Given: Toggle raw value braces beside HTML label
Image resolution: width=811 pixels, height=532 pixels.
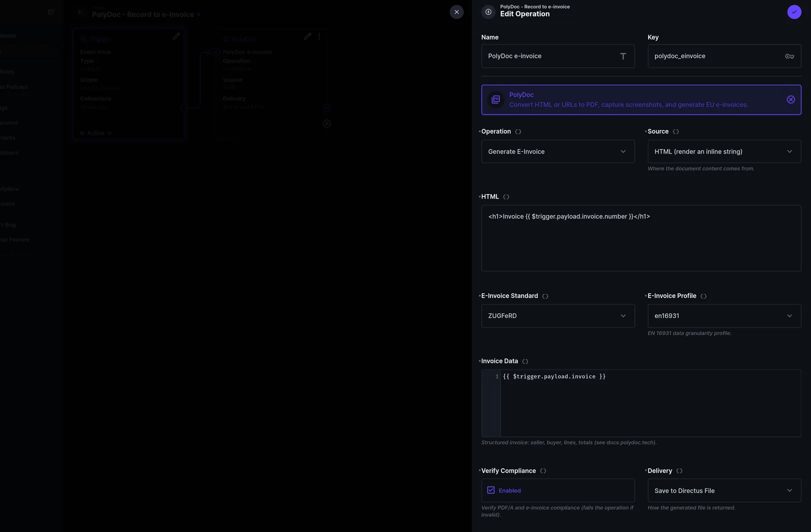Looking at the screenshot, I should point(506,197).
